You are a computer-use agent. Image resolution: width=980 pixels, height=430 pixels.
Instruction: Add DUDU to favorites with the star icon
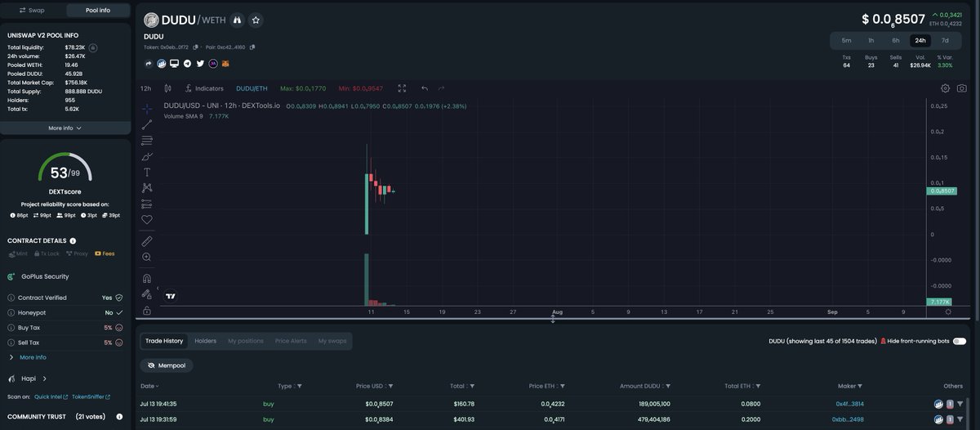pos(256,20)
